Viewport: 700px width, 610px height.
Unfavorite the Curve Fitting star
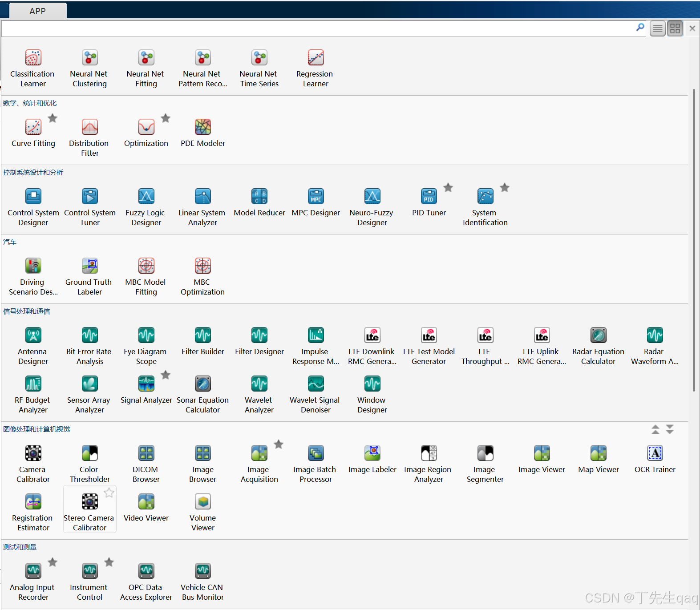click(53, 118)
